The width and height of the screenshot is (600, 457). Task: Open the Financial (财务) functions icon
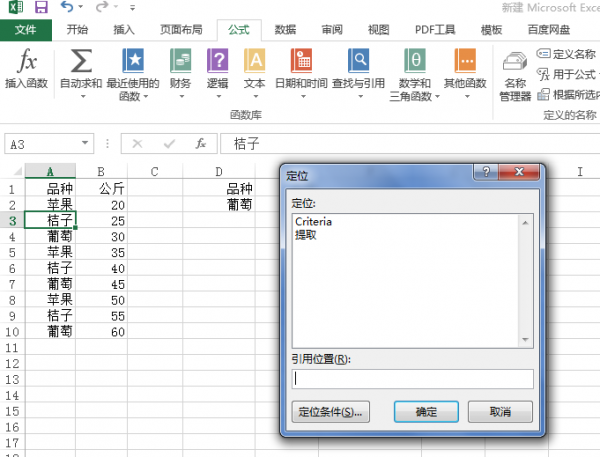click(x=181, y=60)
